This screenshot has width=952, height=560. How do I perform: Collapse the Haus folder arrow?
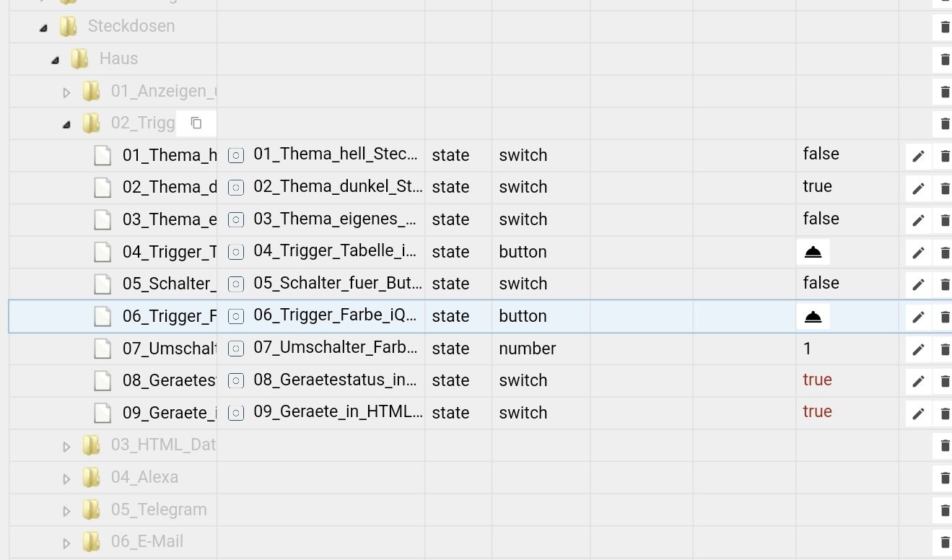point(56,60)
